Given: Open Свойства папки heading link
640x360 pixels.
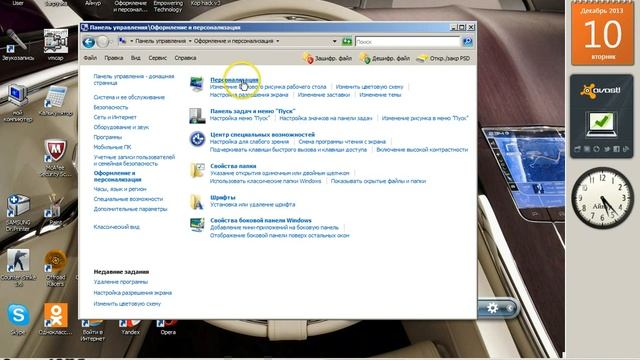Looking at the screenshot, I should 233,166.
